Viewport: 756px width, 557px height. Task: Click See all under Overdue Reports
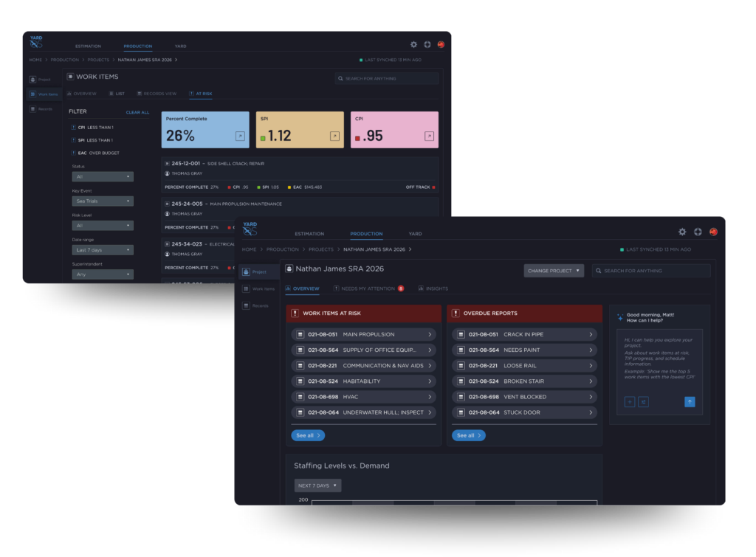click(468, 435)
